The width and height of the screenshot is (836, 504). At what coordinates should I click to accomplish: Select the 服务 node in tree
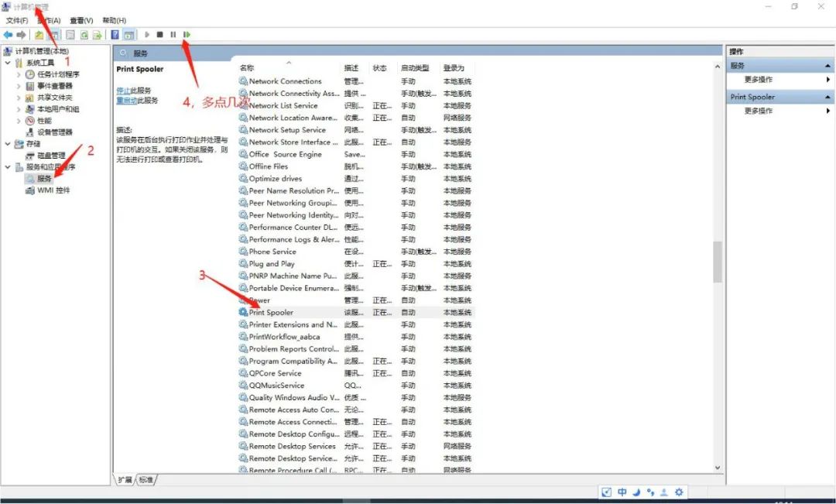44,179
